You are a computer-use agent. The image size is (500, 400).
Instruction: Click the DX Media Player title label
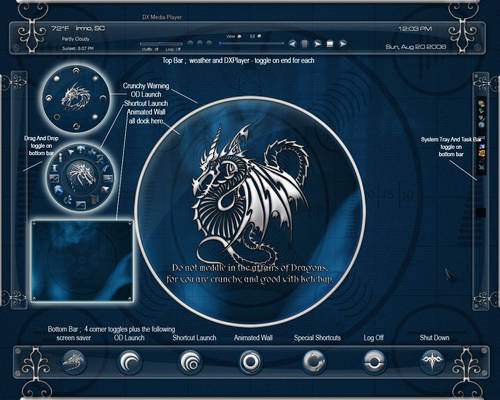(x=162, y=17)
